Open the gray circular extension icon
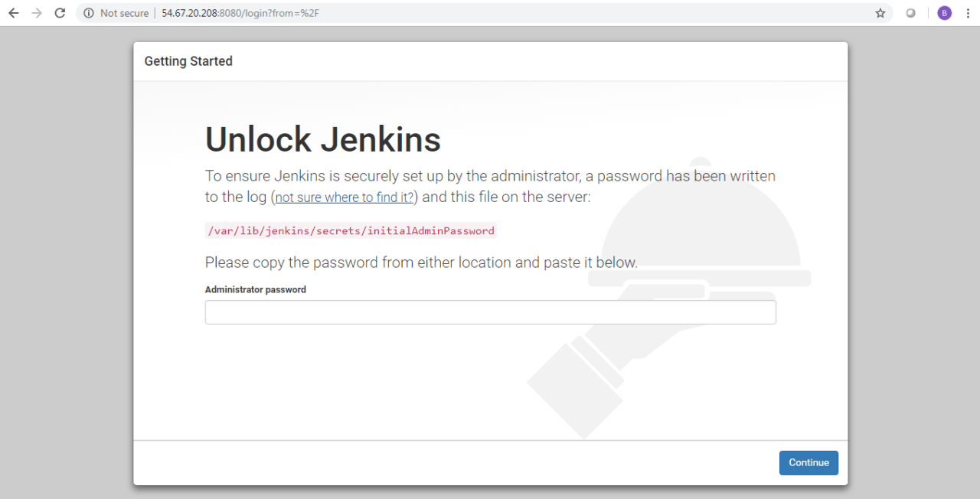The image size is (980, 499). [x=911, y=13]
